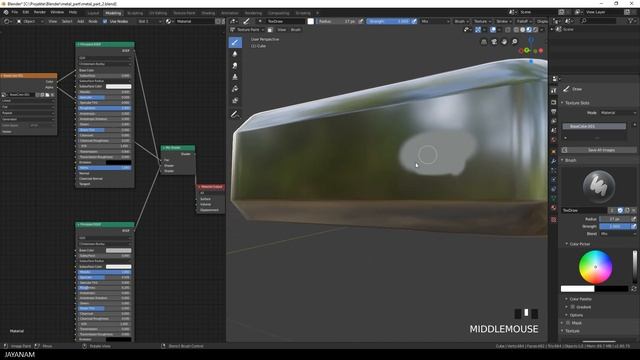Open the Falloff popover in viewport header
This screenshot has height=360, width=640.
click(523, 21)
